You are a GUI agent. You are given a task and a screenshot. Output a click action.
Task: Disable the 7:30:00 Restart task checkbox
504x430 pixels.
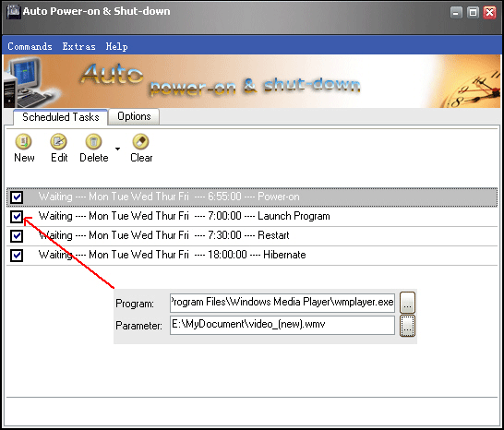(17, 235)
